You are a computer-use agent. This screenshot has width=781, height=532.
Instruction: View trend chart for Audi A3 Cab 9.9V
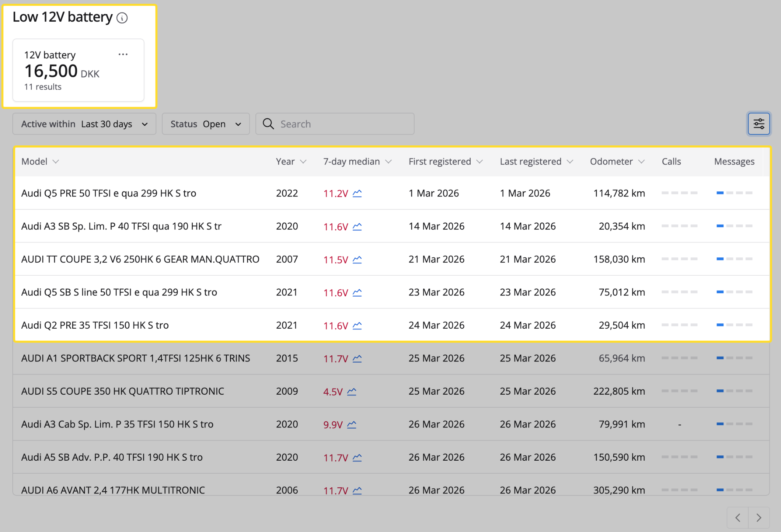click(x=352, y=424)
